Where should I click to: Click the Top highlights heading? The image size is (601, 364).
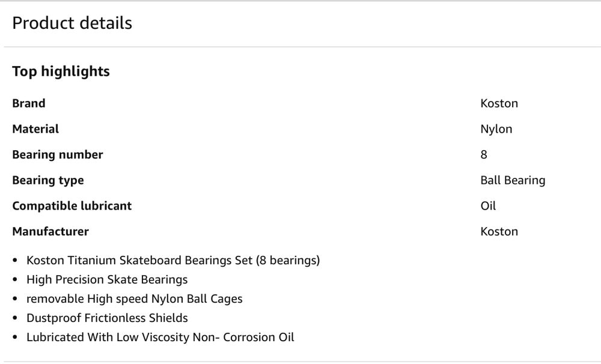tap(61, 71)
